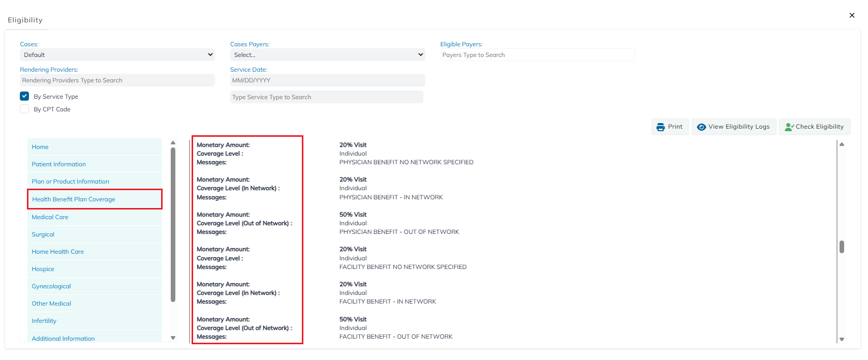The height and width of the screenshot is (360, 868).
Task: Open the Cases dropdown showing Default
Action: coord(117,55)
